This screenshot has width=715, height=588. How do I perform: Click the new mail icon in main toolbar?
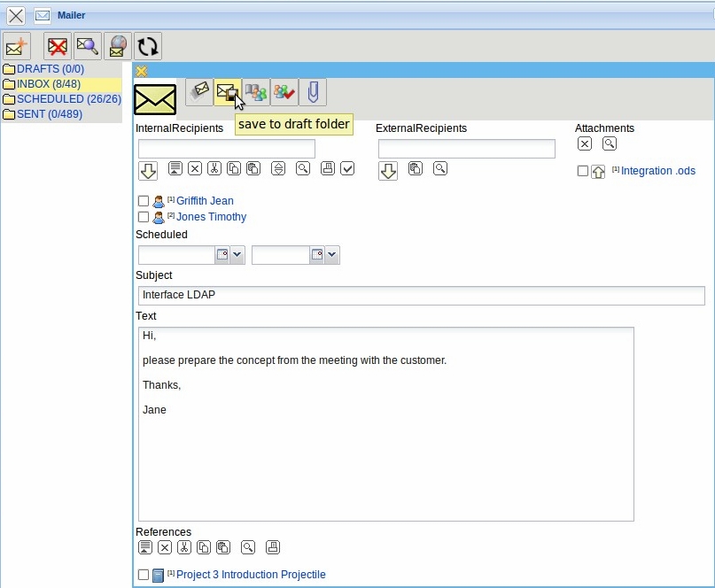pos(17,46)
